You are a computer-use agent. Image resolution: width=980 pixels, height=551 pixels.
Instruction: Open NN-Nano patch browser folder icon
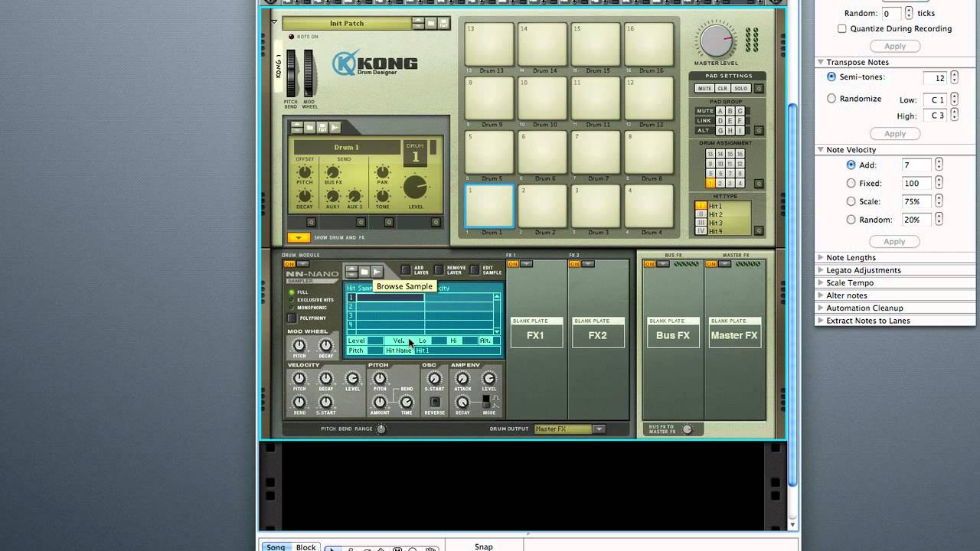coord(364,272)
